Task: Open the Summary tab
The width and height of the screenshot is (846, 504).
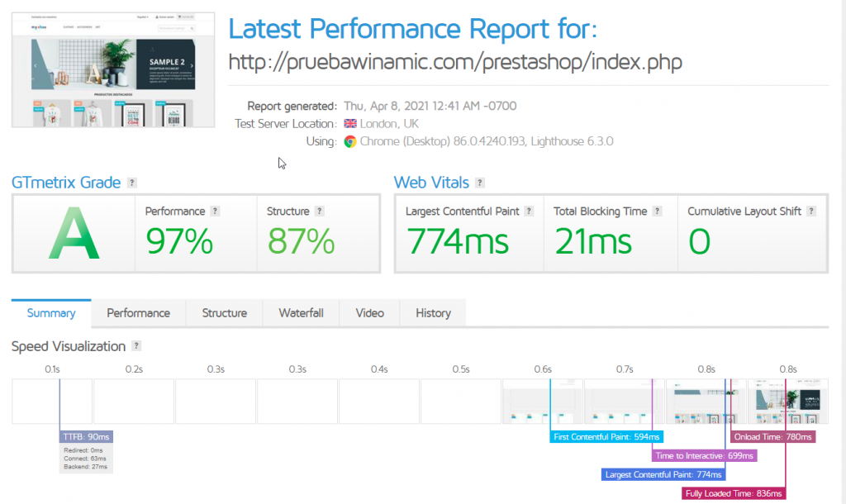Action: click(x=51, y=313)
